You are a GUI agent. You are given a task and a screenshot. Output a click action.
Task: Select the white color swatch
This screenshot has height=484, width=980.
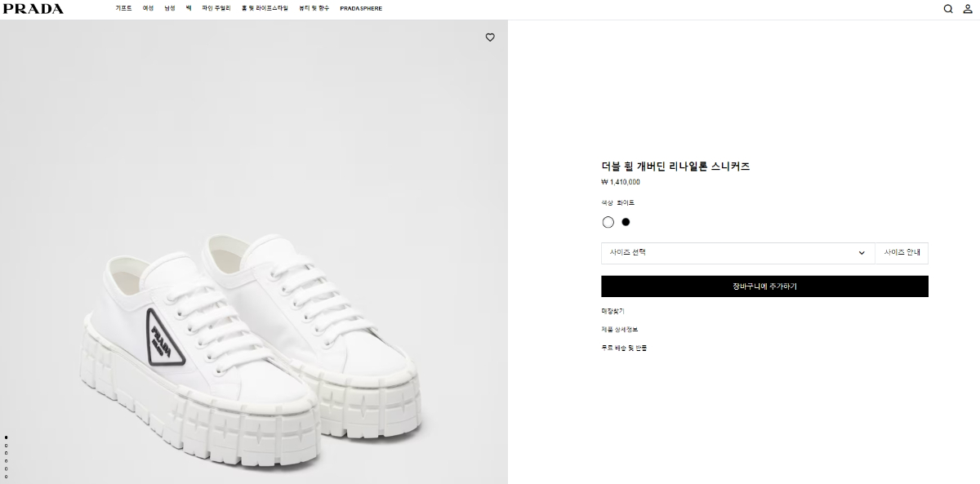[x=608, y=222]
